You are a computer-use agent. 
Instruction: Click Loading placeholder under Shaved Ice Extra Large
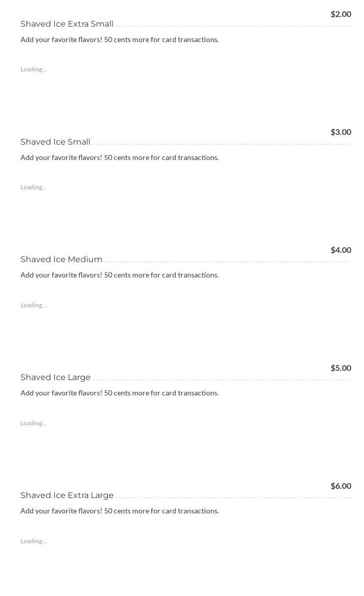click(33, 541)
